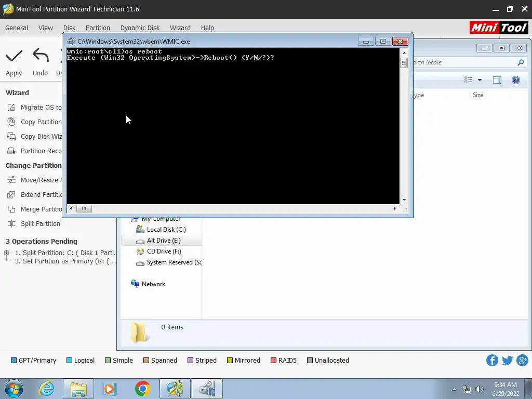Show hidden tray icons arrow

[x=454, y=389]
